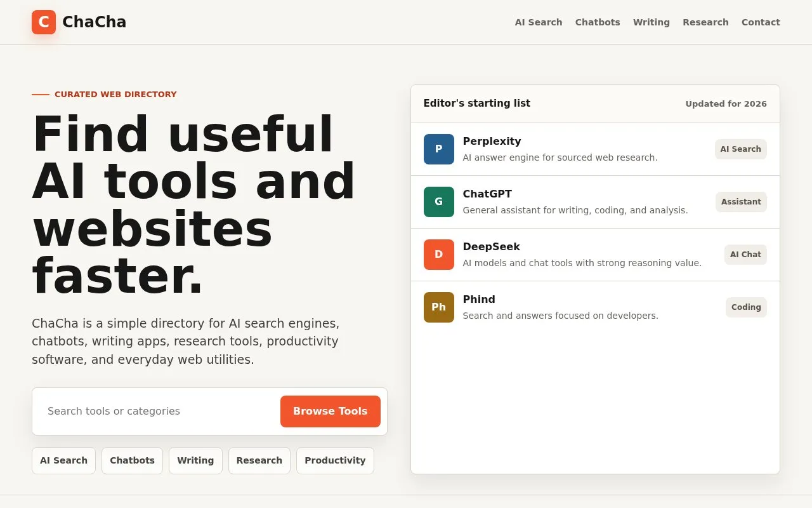Open Writing in the top navigation

652,22
